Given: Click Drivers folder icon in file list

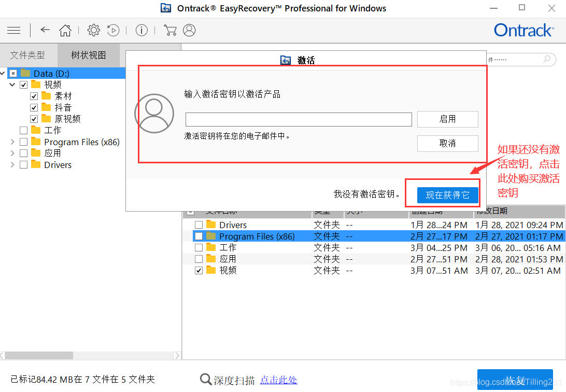Looking at the screenshot, I should coord(211,225).
